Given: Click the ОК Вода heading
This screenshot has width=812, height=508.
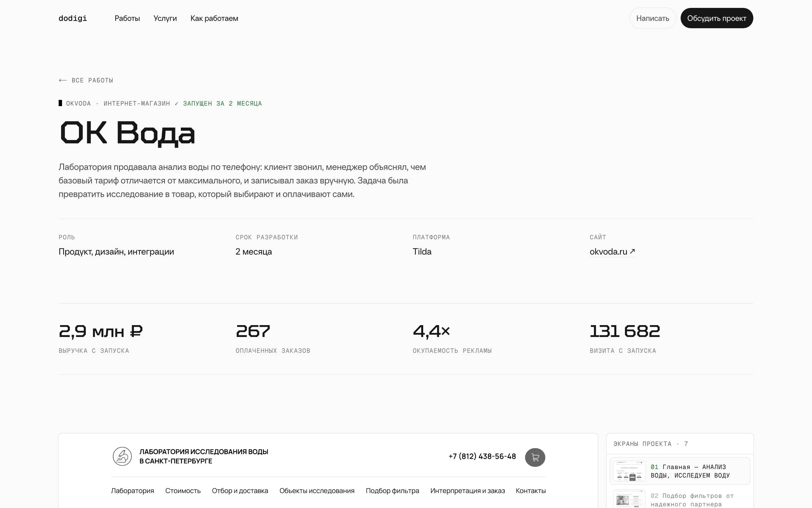Looking at the screenshot, I should click(x=127, y=133).
